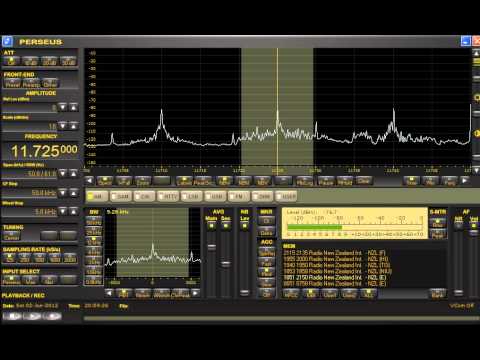The image size is (480, 360).
Task: Shift secondary spectrum right with arrow
Action: (x=196, y=293)
